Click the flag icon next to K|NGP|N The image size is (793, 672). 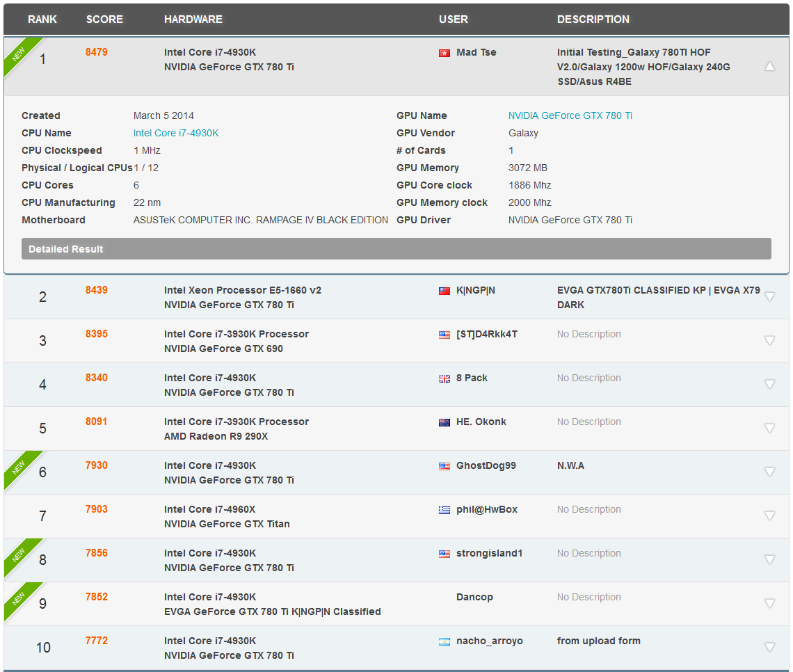444,291
